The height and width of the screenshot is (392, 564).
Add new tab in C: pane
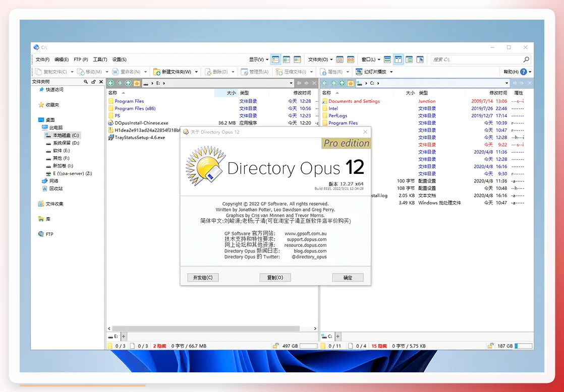coord(337,337)
